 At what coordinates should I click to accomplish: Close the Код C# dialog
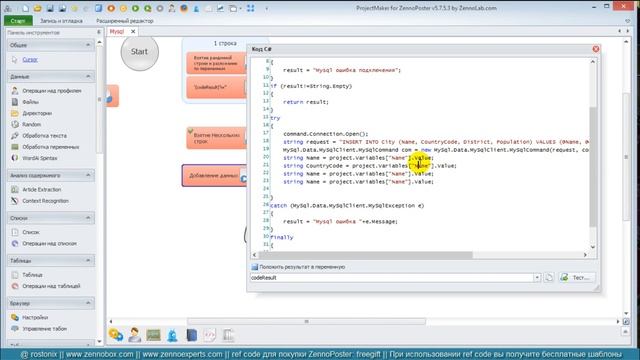coord(596,49)
